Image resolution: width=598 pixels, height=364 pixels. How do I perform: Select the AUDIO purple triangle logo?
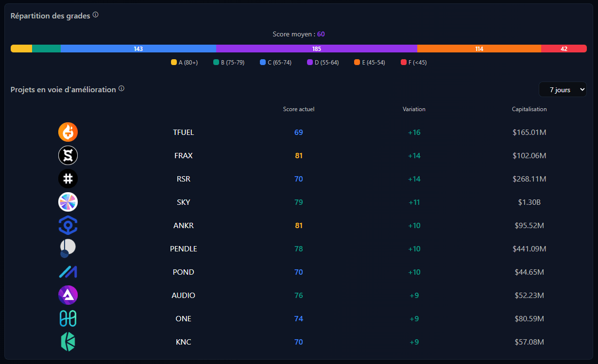click(x=68, y=296)
